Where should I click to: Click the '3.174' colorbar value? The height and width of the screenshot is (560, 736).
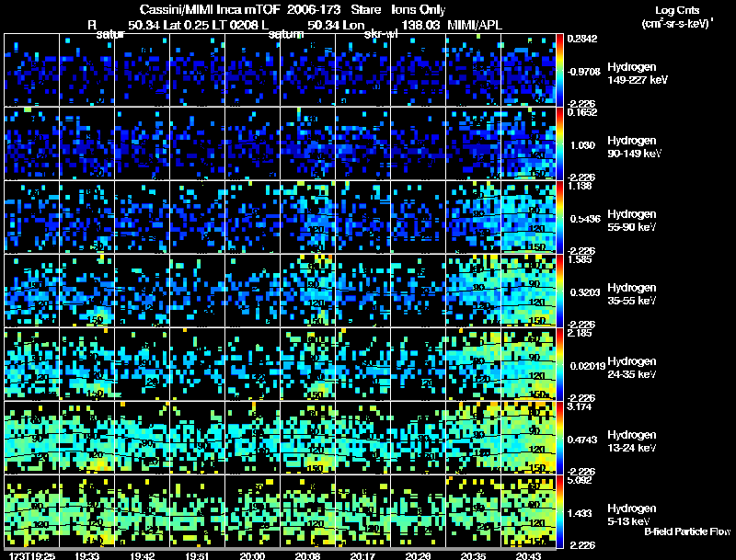580,406
